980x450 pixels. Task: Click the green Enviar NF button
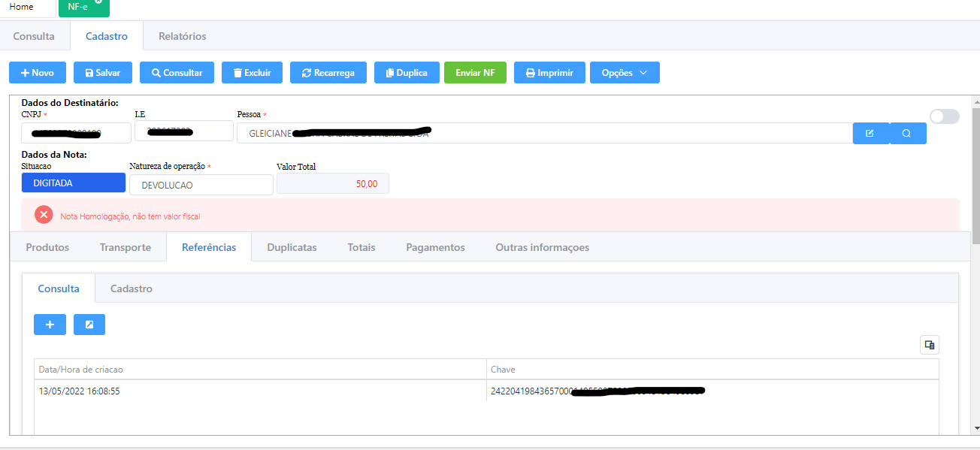click(475, 73)
